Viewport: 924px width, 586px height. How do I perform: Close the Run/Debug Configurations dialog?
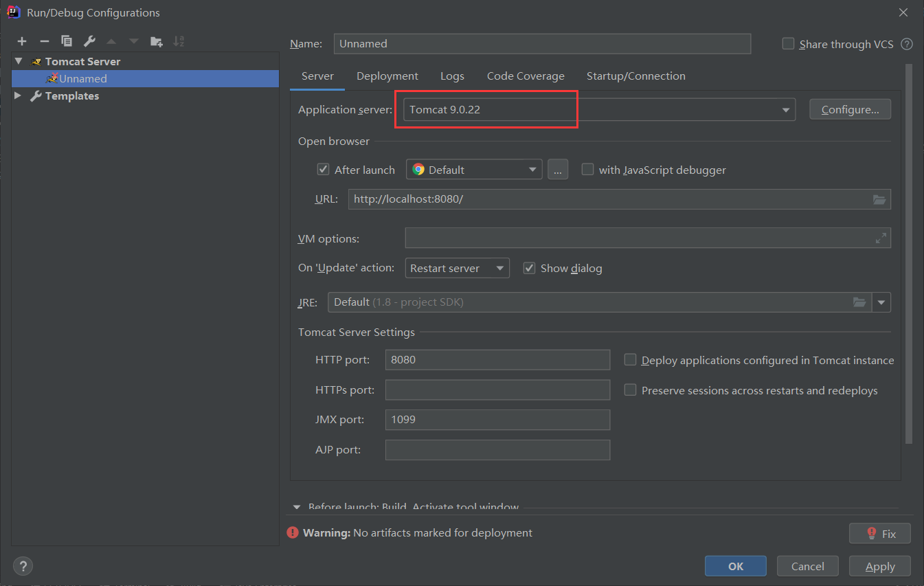point(903,12)
